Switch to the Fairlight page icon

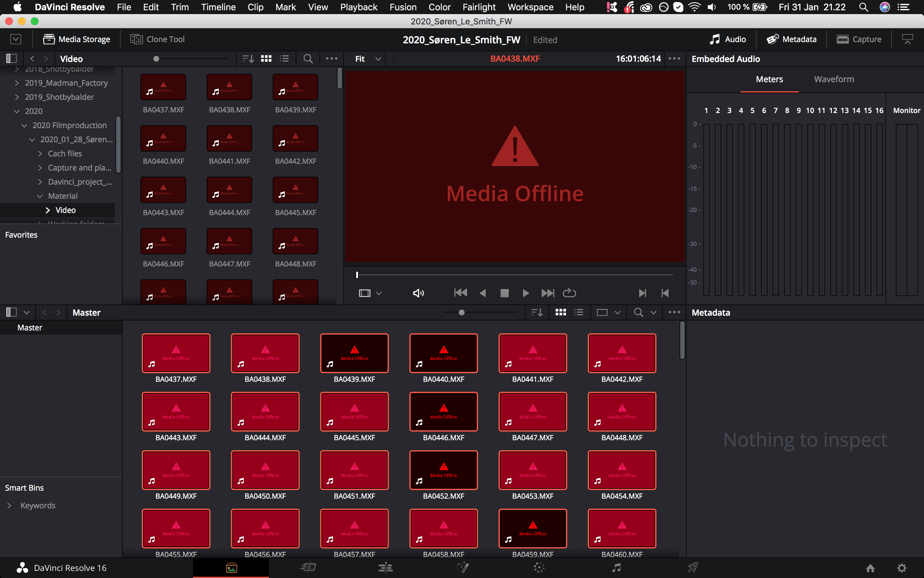(616, 568)
